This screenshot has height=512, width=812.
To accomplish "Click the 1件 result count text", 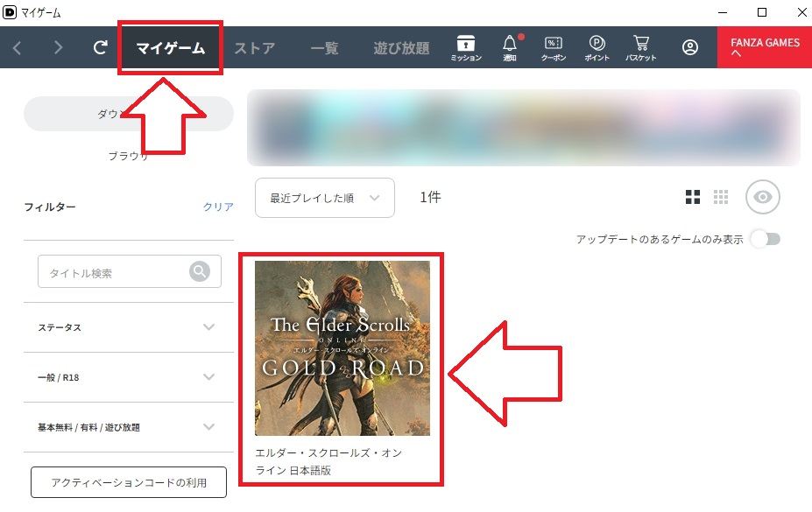I will (x=430, y=197).
